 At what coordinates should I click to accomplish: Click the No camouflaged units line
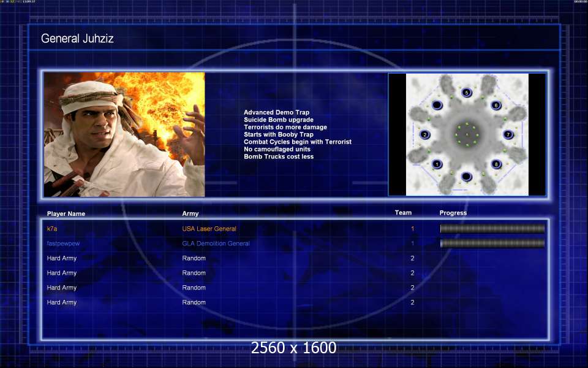277,149
